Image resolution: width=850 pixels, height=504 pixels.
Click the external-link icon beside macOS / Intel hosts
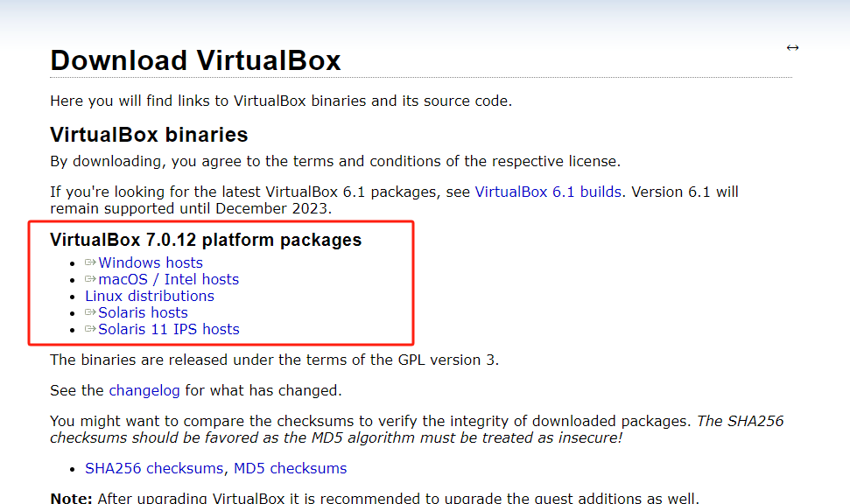[x=90, y=279]
